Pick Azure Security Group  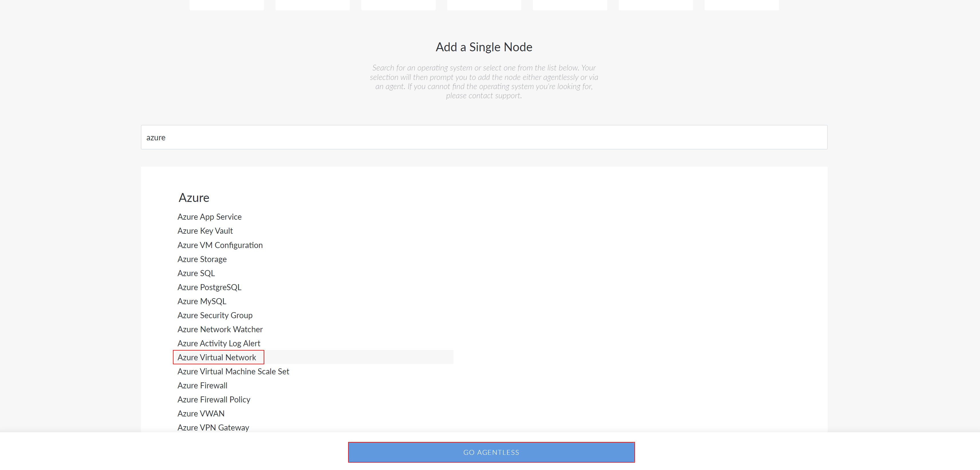(215, 315)
